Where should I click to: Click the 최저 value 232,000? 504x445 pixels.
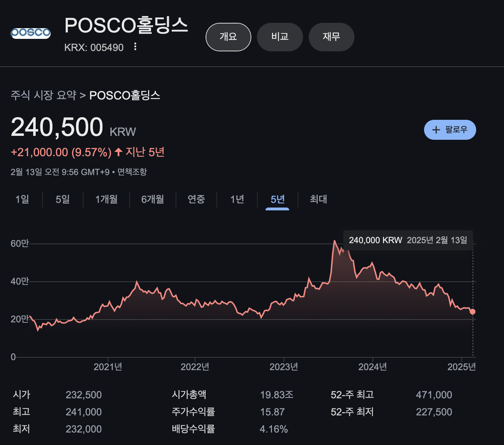pos(84,429)
